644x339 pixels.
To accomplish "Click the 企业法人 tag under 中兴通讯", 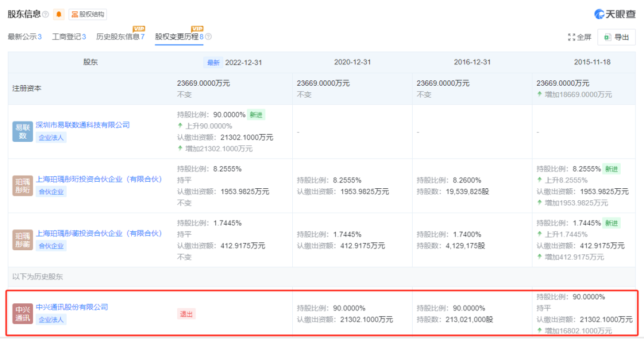I will click(x=51, y=320).
